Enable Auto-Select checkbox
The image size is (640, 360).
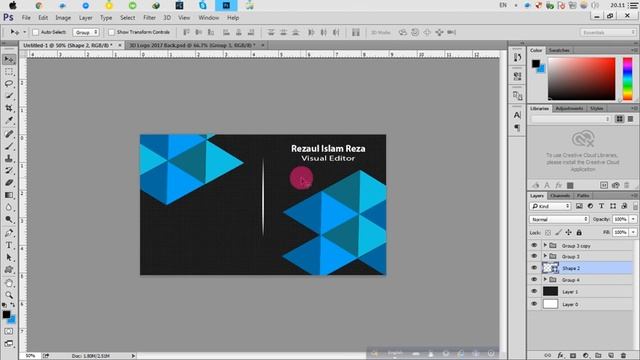(x=36, y=32)
